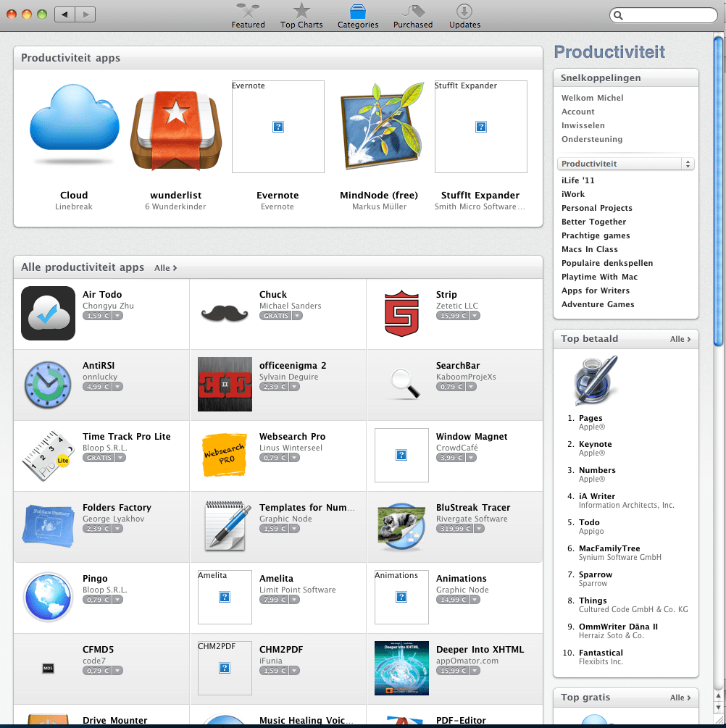Click the Air Todo cloud checkmark icon
726x728 pixels.
48,314
